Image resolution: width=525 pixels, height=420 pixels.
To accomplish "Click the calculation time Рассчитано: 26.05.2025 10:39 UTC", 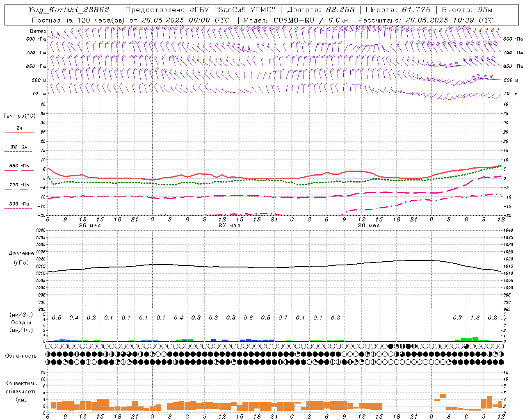I will 426,20.
